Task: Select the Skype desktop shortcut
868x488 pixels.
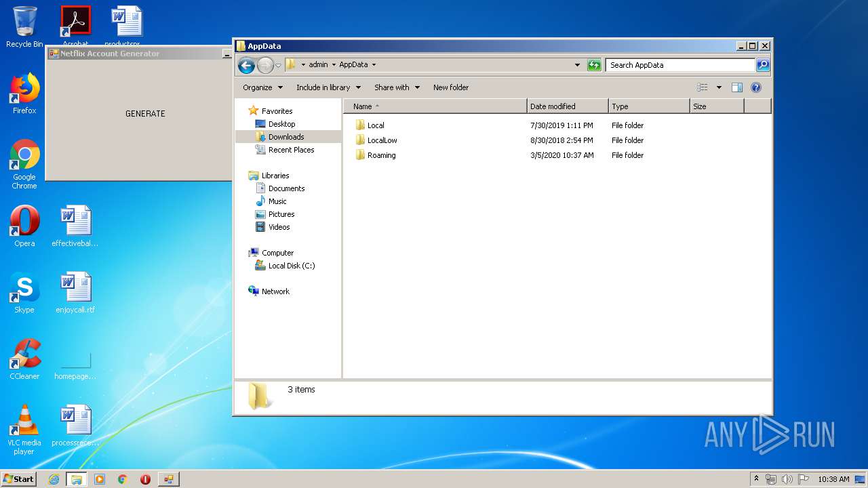Action: click(x=24, y=293)
